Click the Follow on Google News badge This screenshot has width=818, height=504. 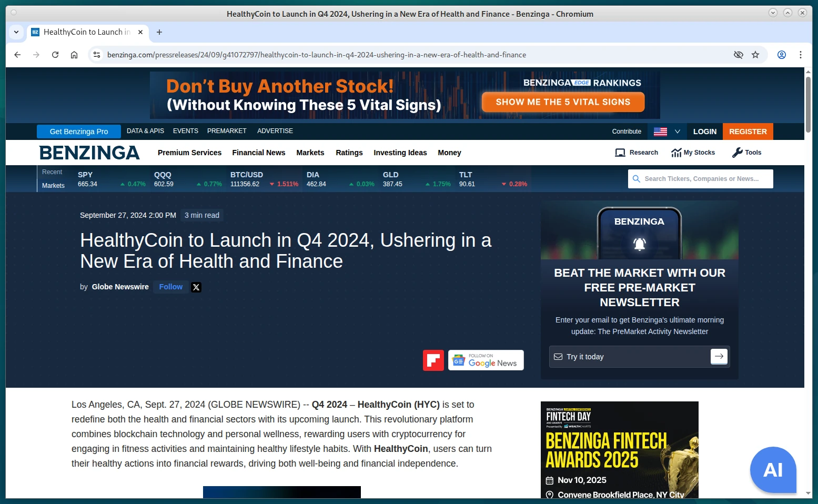(x=486, y=360)
